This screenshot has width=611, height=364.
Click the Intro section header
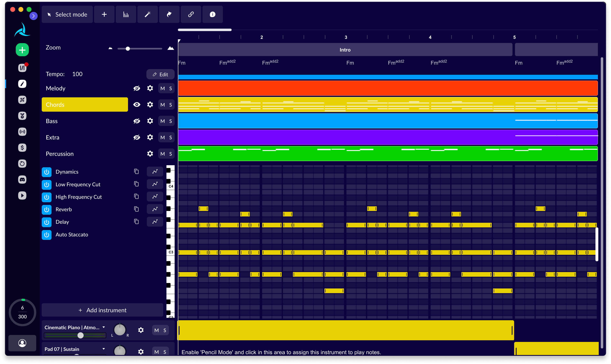[x=345, y=50]
